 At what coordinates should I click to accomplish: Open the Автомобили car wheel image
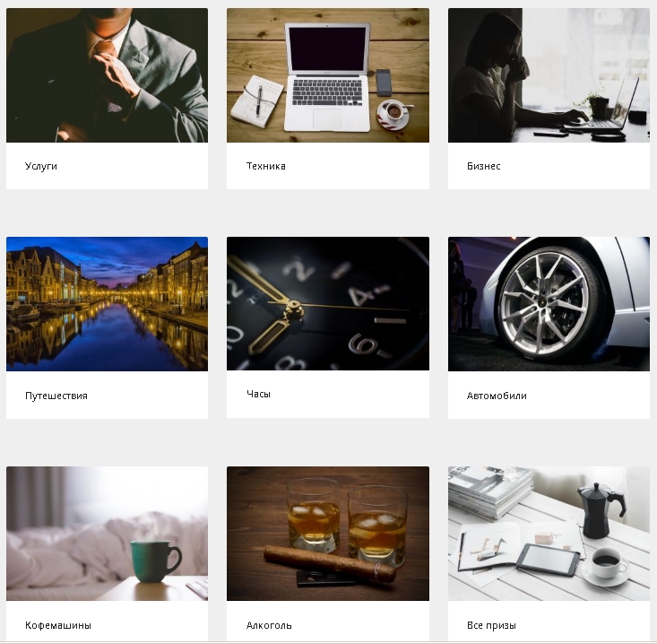point(549,304)
